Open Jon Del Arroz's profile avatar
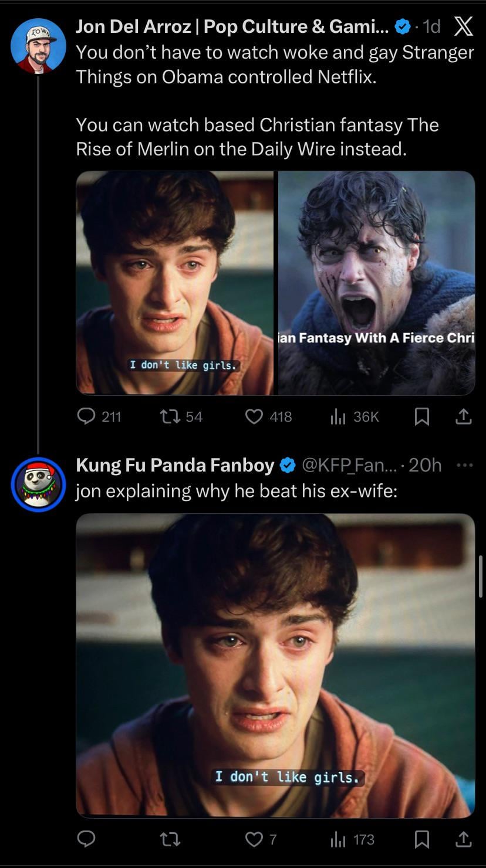 (38, 46)
